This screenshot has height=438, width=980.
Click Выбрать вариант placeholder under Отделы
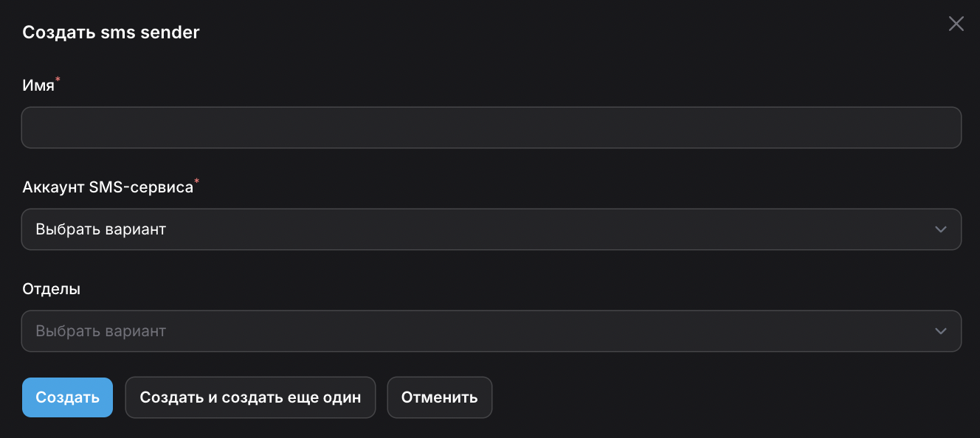(x=101, y=331)
